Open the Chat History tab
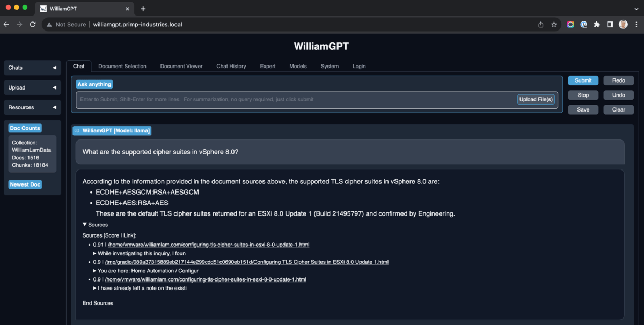Screen dimensions: 644x325 pos(231,66)
